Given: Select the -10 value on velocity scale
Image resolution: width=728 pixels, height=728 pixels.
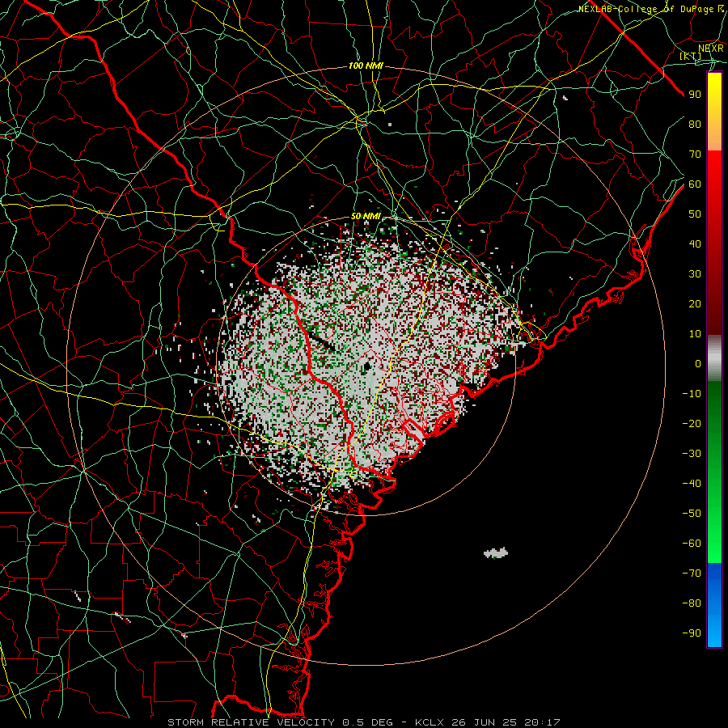Looking at the screenshot, I should (x=692, y=394).
